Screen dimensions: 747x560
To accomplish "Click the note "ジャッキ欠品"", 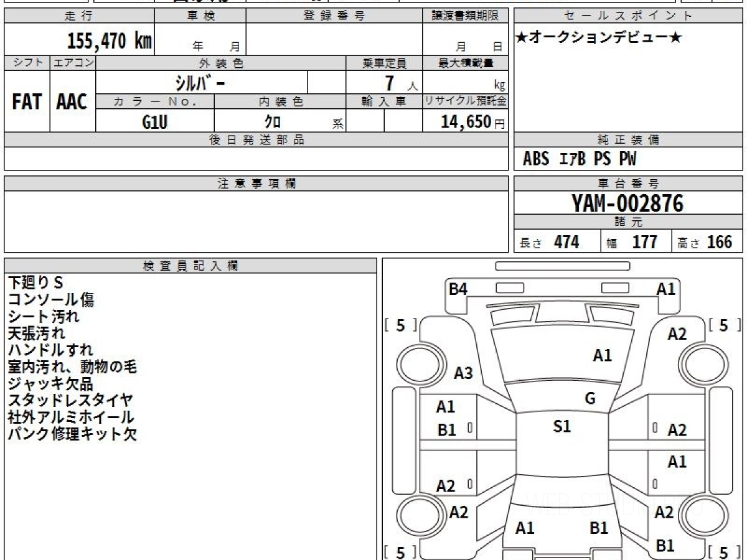I will [50, 383].
